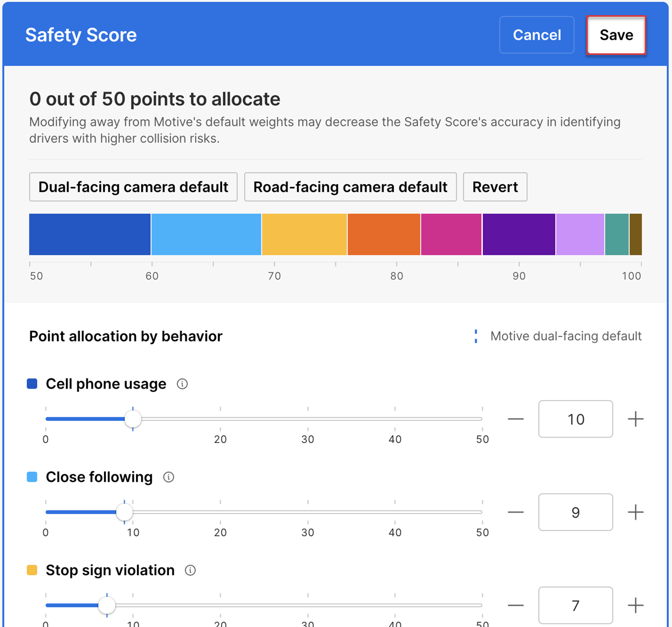Click the dark blue segment in the allocation bar
672x627 pixels.
[90, 234]
